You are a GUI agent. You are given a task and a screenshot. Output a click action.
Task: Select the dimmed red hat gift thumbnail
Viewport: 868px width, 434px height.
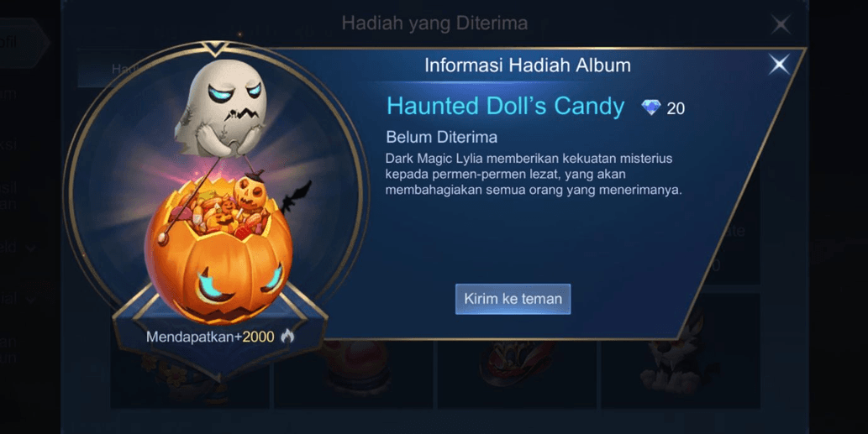tap(517, 363)
